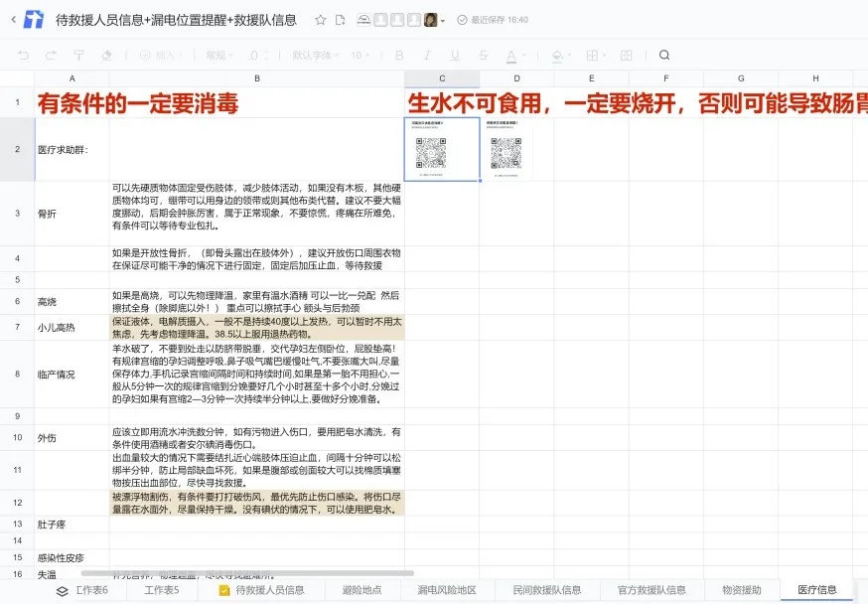Redo the last undone action
The width and height of the screenshot is (868, 604).
tap(51, 55)
